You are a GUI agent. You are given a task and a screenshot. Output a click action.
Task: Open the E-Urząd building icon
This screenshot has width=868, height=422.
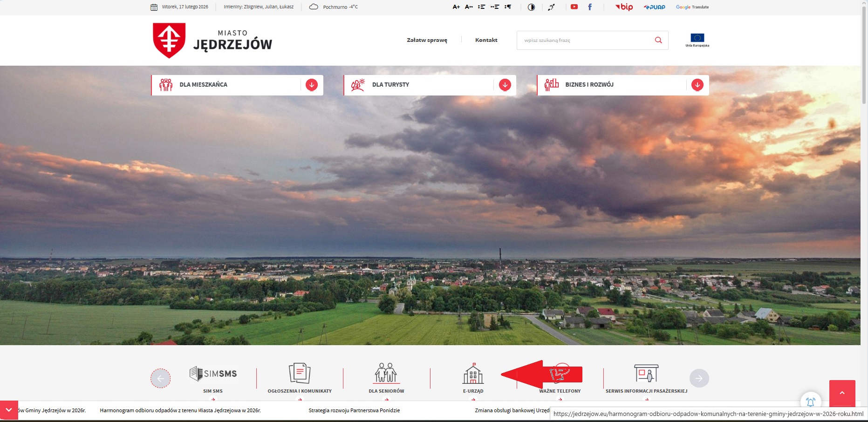click(473, 374)
